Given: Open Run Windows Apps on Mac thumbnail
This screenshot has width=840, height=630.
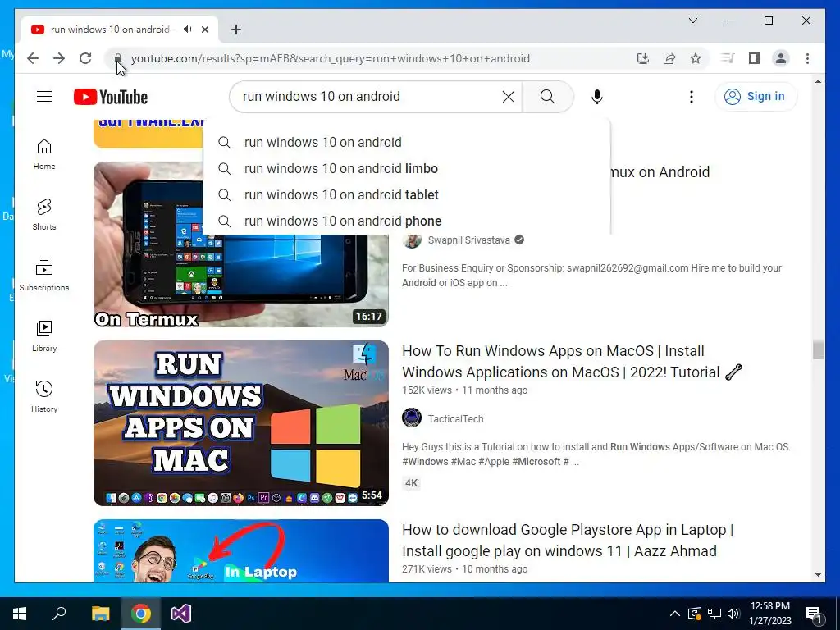Looking at the screenshot, I should coord(241,423).
